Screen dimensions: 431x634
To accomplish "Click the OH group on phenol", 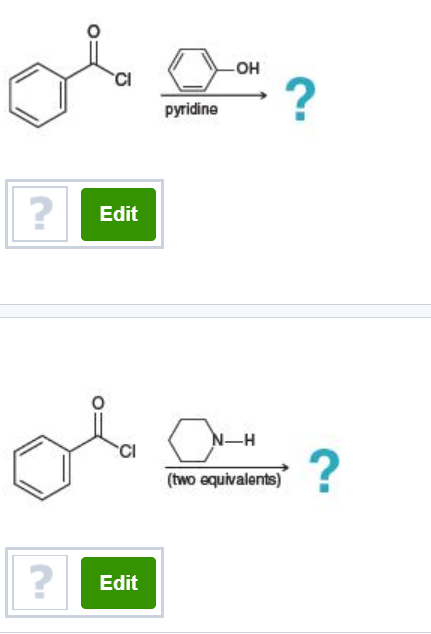I will coord(248,68).
